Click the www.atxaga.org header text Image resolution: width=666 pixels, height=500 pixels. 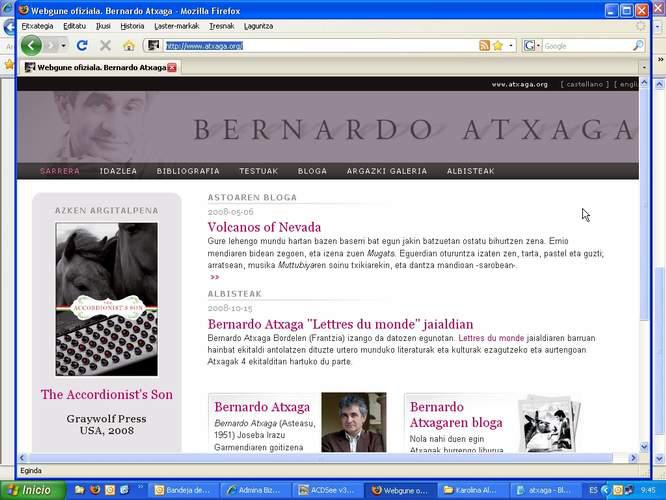519,84
